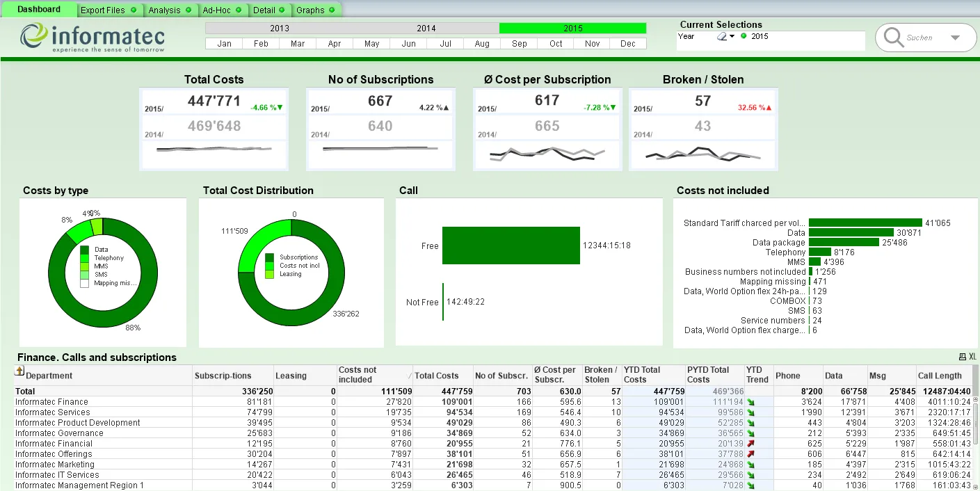The image size is (980, 491).
Task: Click the Standard Tariff bar in Costs not included
Action: point(865,223)
